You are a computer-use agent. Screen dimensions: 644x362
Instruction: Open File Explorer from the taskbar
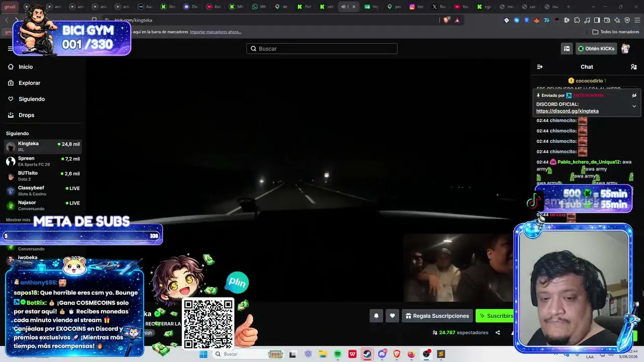pos(323,354)
